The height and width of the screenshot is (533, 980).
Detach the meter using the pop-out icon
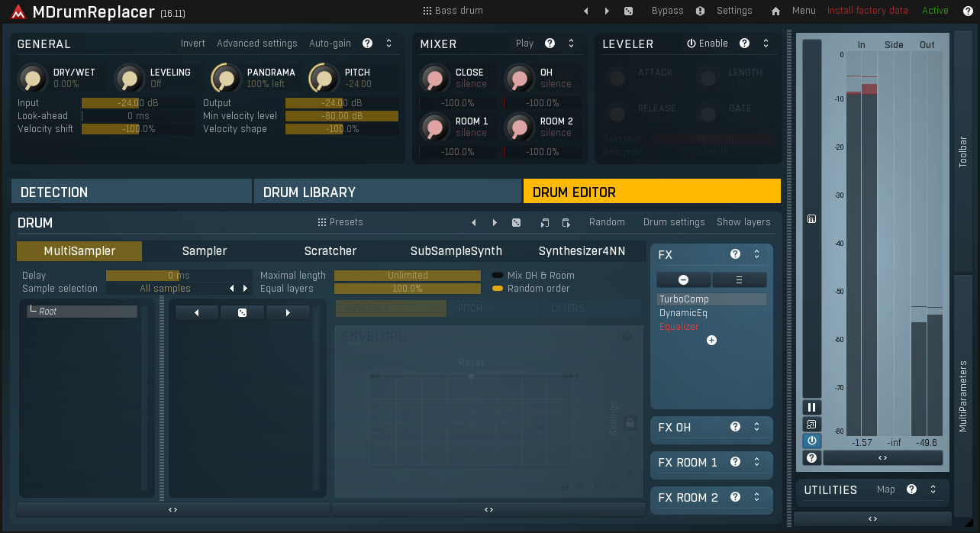click(811, 424)
